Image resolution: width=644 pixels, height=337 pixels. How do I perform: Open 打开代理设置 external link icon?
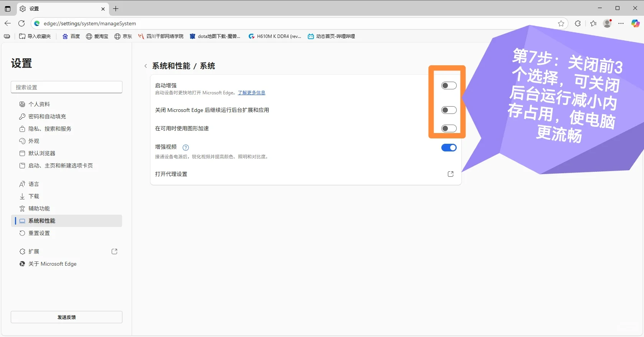pyautogui.click(x=451, y=174)
